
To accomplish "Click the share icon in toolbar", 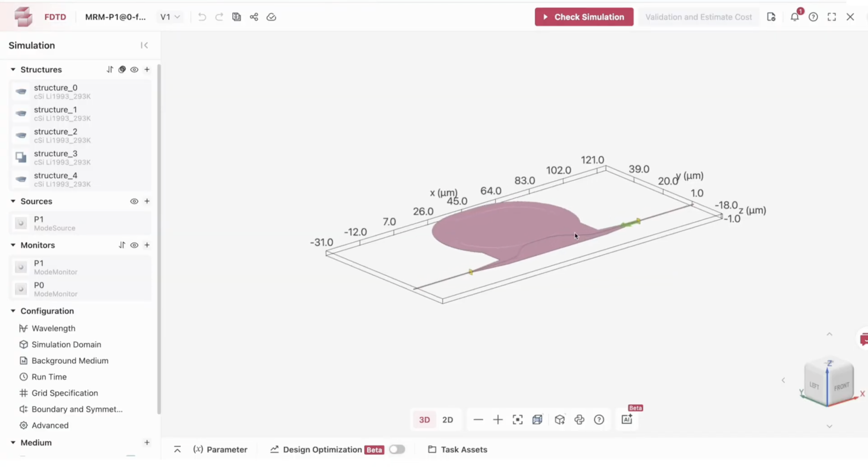I will (x=253, y=17).
